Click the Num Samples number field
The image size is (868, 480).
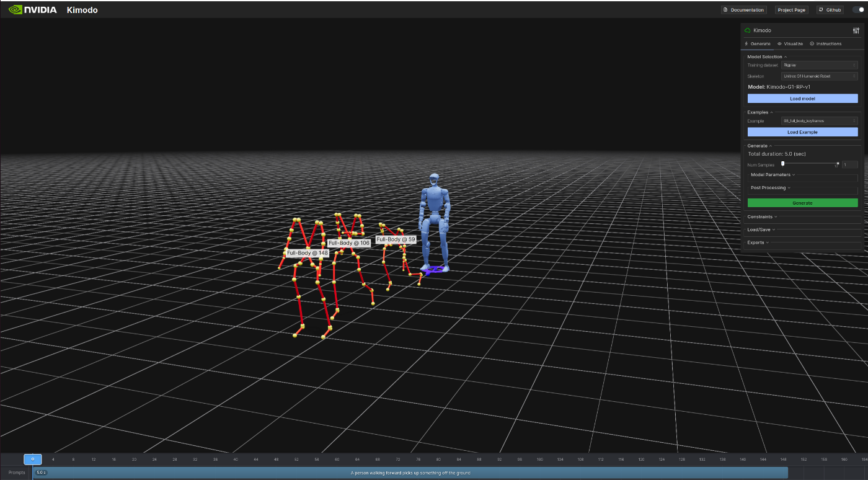coord(849,165)
